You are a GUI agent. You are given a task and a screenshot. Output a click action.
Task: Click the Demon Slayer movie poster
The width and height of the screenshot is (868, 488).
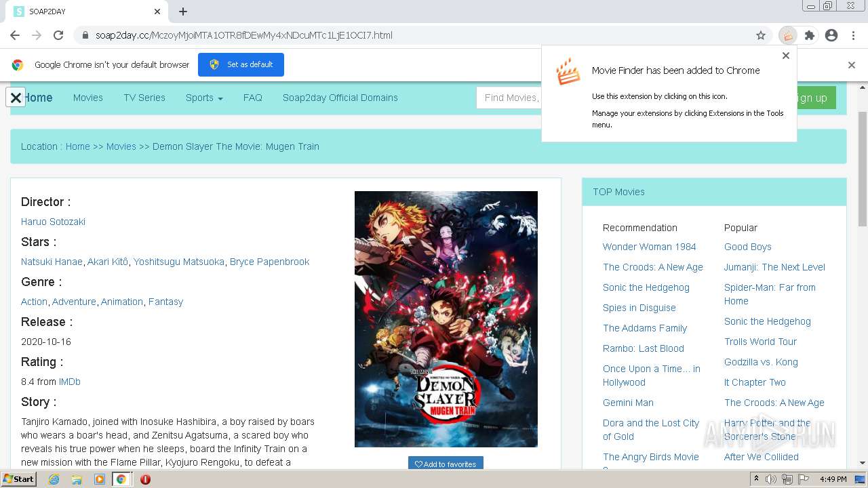click(446, 319)
